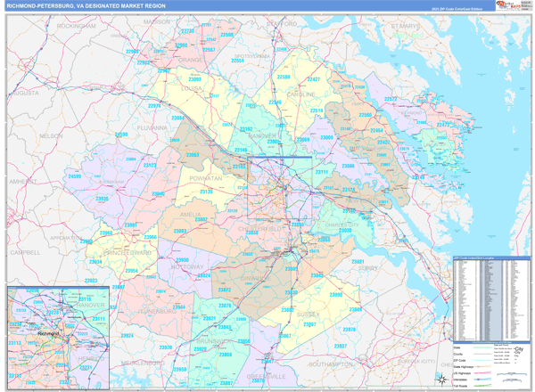Click the large 'City' symbol in the legend
Screen dimensions: 535x392
click(x=519, y=350)
